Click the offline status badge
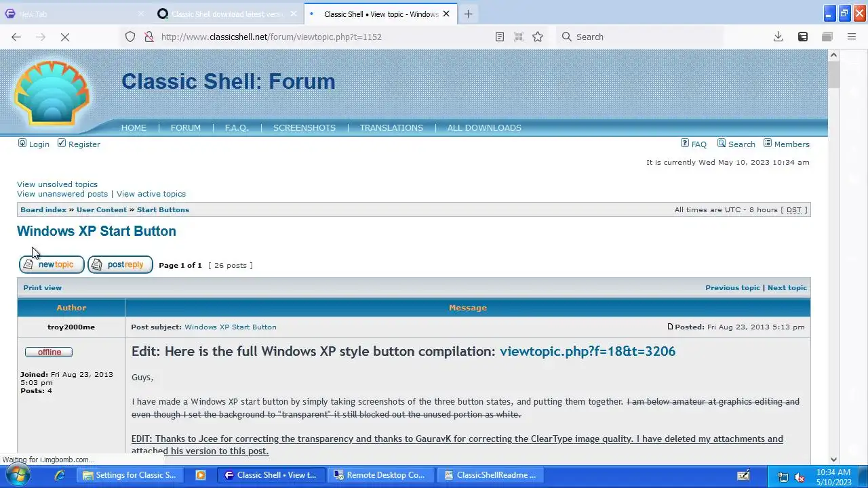Image resolution: width=868 pixels, height=488 pixels. (49, 352)
